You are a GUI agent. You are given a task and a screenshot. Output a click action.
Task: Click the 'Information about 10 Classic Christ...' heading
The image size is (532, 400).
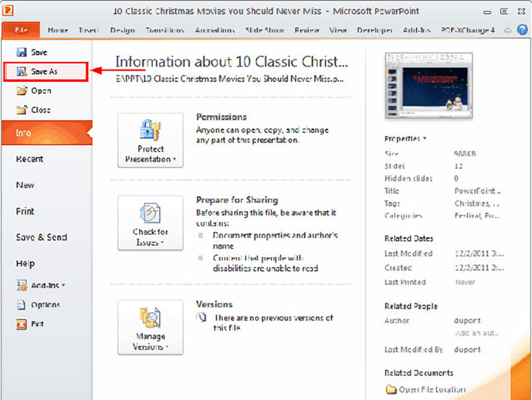pyautogui.click(x=231, y=61)
